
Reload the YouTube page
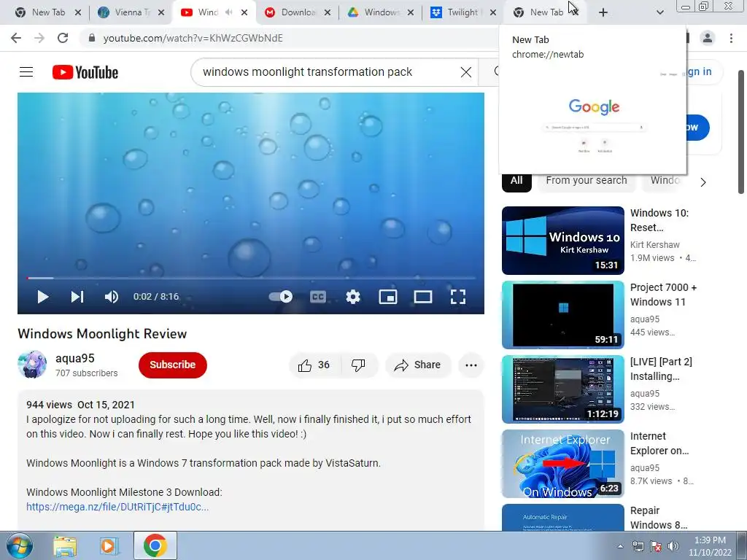pyautogui.click(x=63, y=38)
